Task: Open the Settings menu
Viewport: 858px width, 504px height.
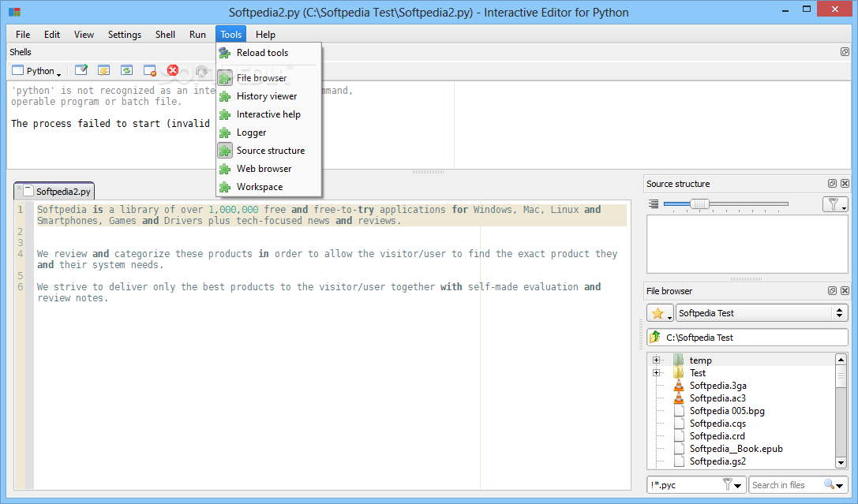Action: (124, 35)
